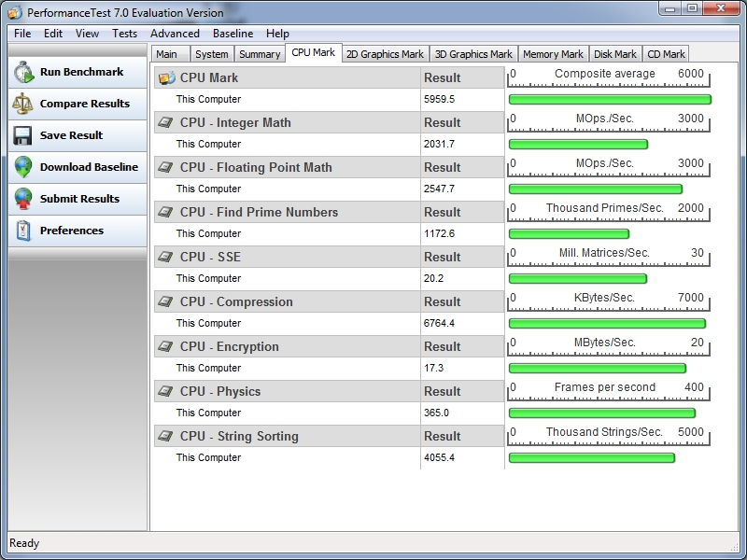Open the Baseline menu

point(233,34)
